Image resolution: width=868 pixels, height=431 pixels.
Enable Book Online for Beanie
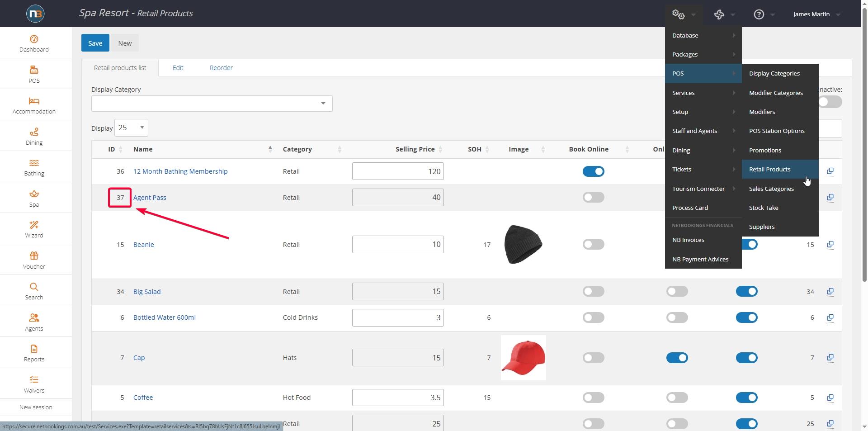tap(593, 244)
